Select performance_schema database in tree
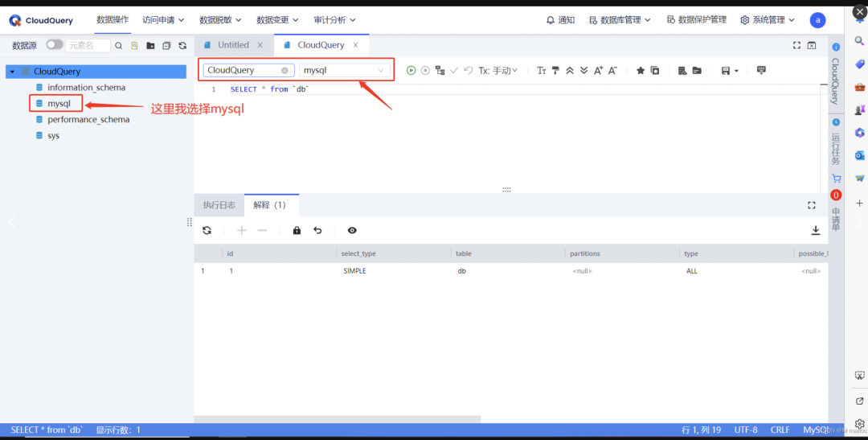 [x=88, y=120]
